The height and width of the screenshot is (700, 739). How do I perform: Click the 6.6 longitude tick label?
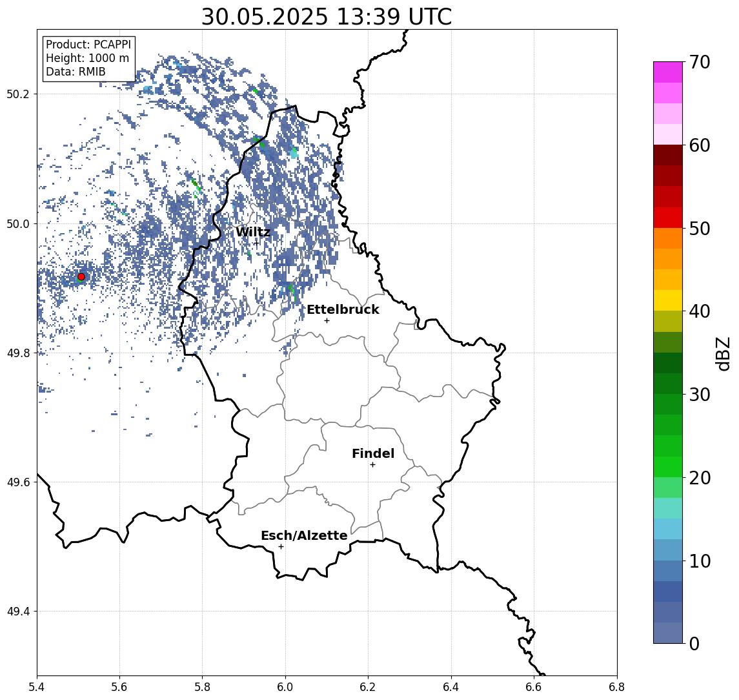534,687
